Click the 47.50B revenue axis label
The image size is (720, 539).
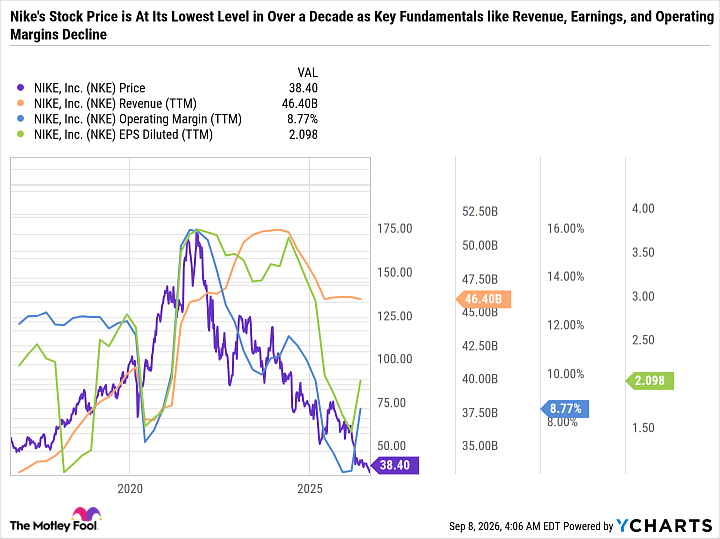tap(480, 280)
